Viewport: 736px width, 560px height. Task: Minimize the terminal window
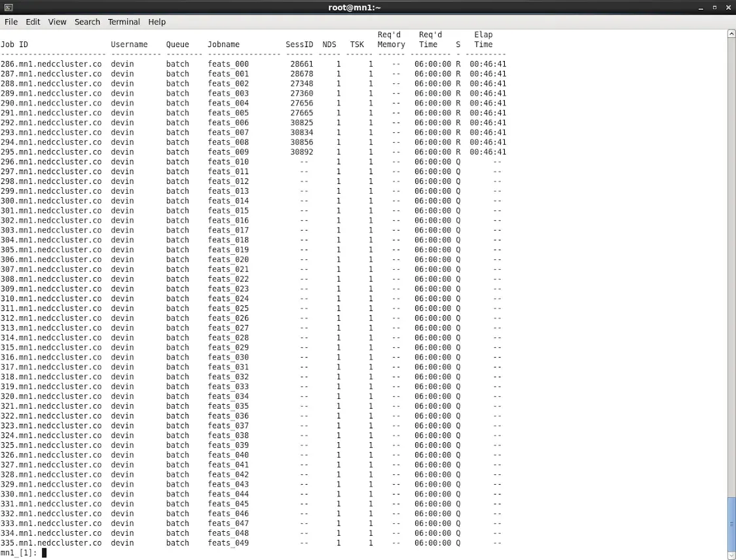coord(701,7)
